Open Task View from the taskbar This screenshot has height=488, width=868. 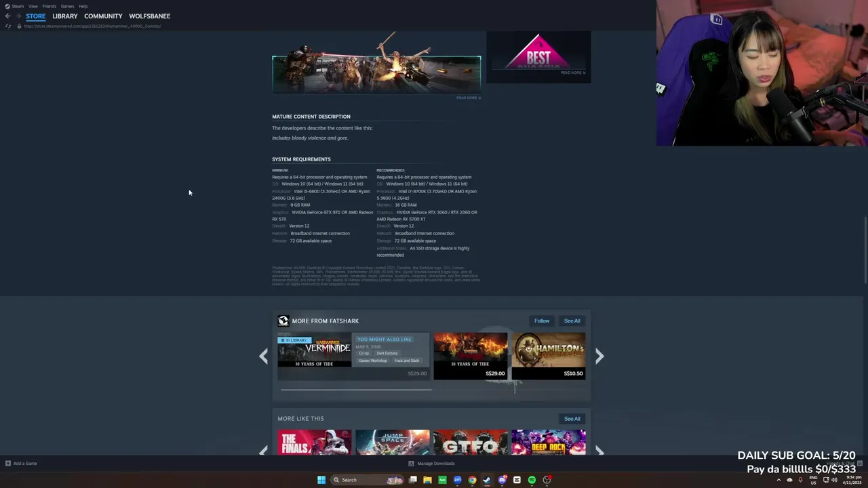tap(412, 480)
